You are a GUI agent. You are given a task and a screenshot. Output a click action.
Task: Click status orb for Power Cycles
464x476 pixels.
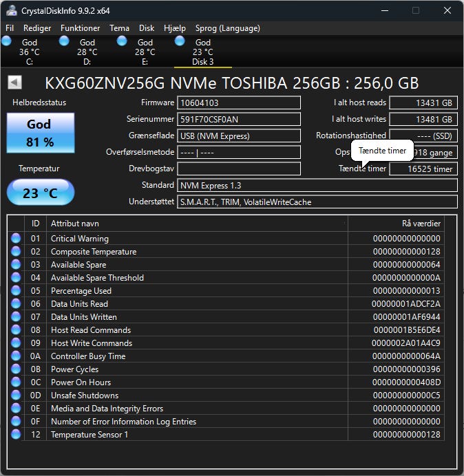[x=16, y=369]
